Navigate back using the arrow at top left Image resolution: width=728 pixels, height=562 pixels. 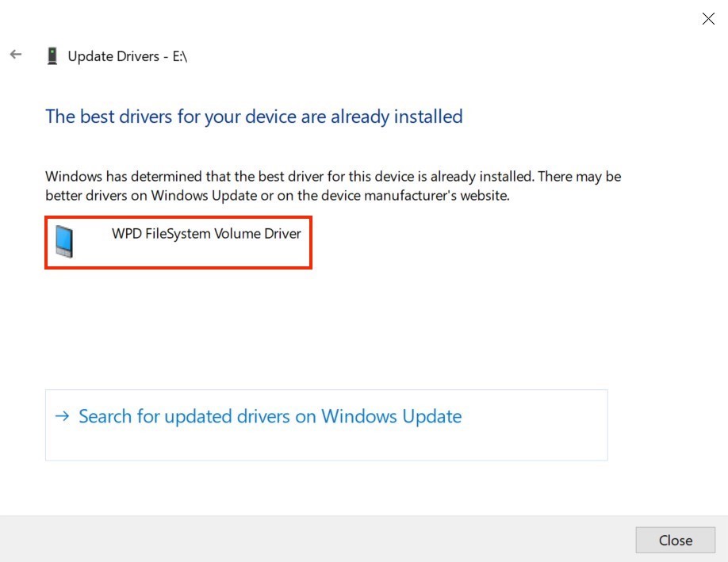pyautogui.click(x=16, y=53)
